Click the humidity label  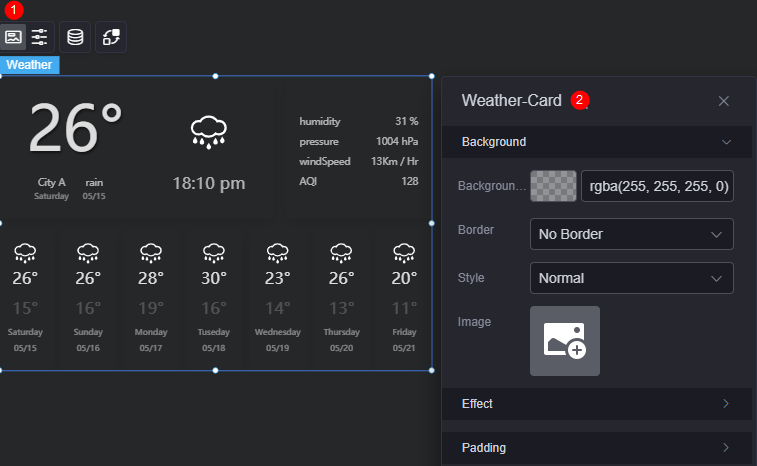point(320,122)
